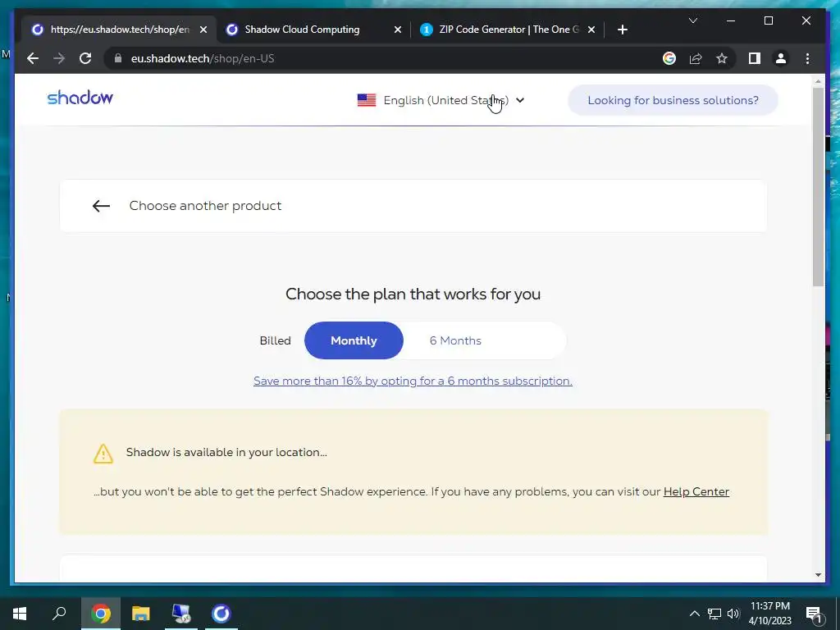Viewport: 840px width, 630px height.
Task: Click the back arrow beside Choose another product
Action: [101, 206]
